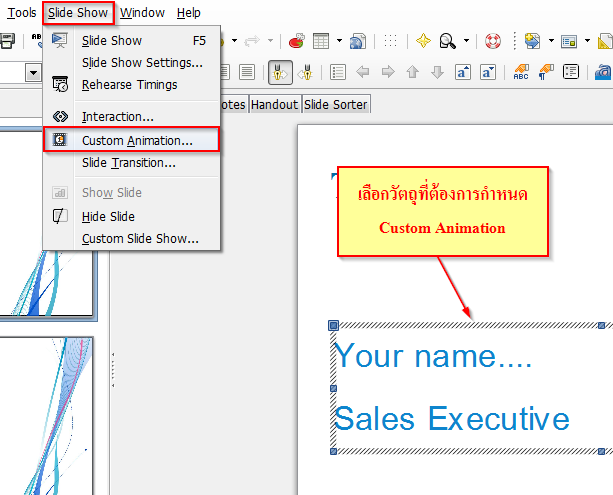The image size is (613, 495).
Task: Click Slide Show presentation screen icon
Action: 60,40
